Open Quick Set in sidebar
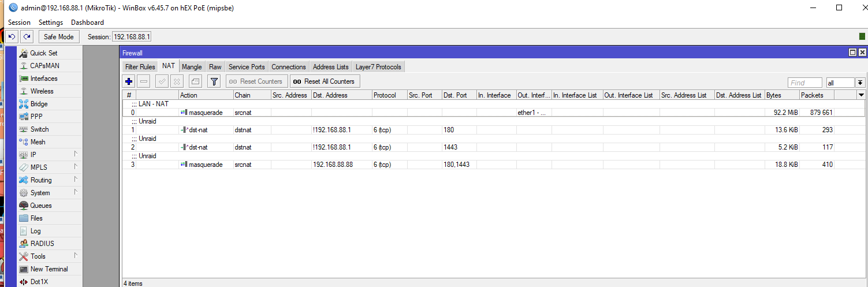This screenshot has height=287, width=868. pos(49,53)
